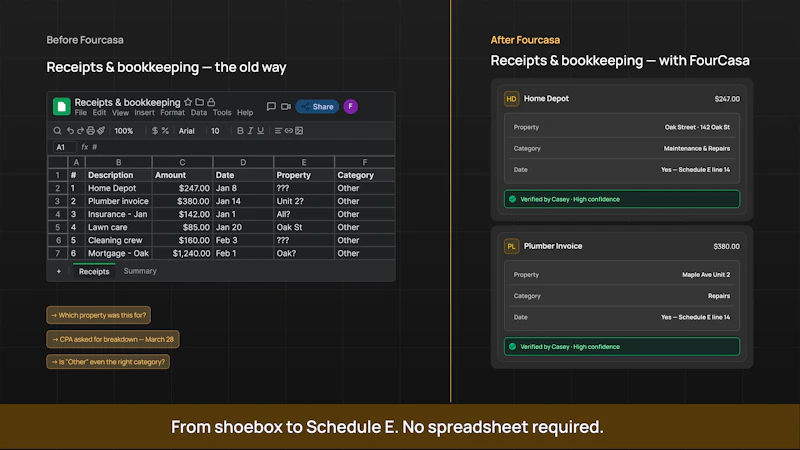Click the fx formula bar field
This screenshot has width=800, height=450.
click(237, 147)
